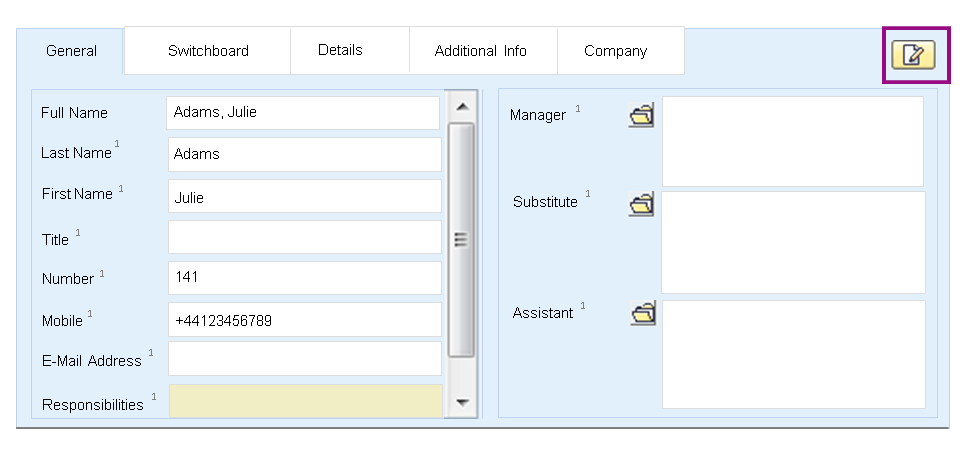Image resolution: width=960 pixels, height=453 pixels.
Task: Select the Additional Info tab
Action: pyautogui.click(x=481, y=51)
